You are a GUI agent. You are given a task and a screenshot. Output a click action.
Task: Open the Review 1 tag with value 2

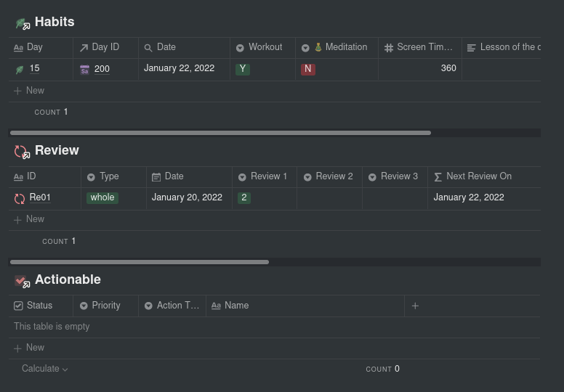point(244,197)
